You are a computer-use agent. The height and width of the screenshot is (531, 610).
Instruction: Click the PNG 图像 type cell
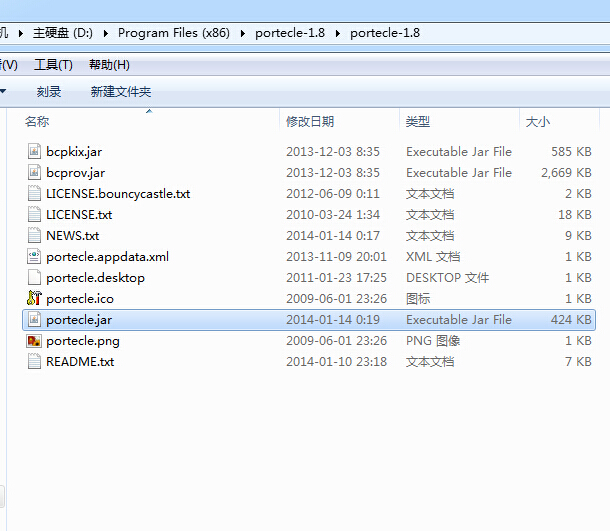click(433, 341)
